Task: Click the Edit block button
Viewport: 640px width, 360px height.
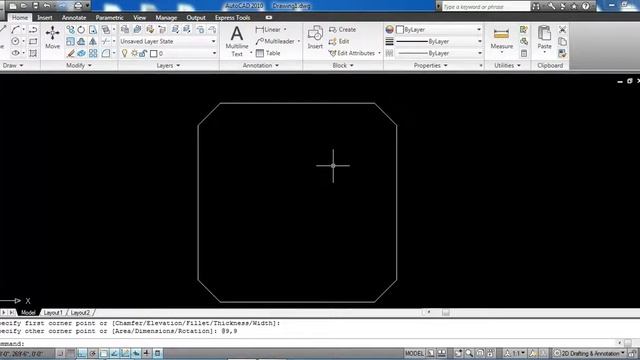Action: [339, 42]
